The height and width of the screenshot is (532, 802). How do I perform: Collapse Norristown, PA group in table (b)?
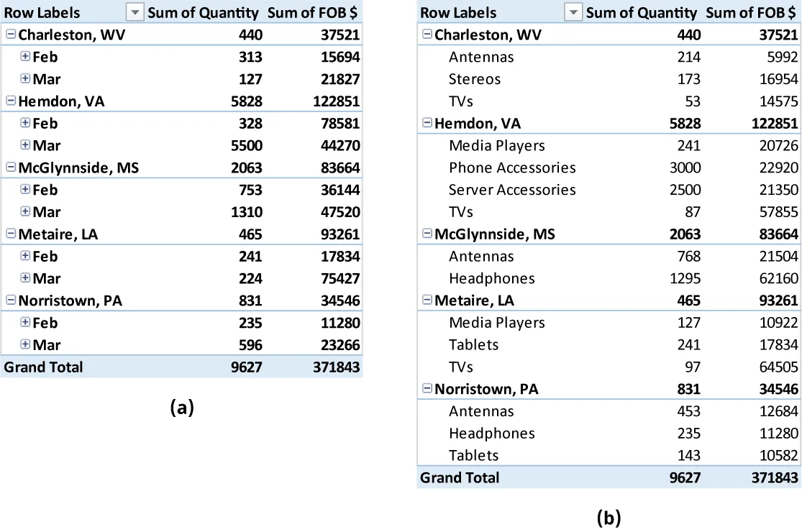click(427, 389)
